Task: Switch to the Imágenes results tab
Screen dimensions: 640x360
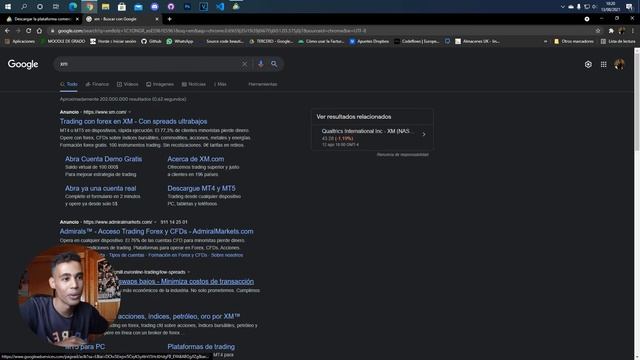Action: click(160, 84)
